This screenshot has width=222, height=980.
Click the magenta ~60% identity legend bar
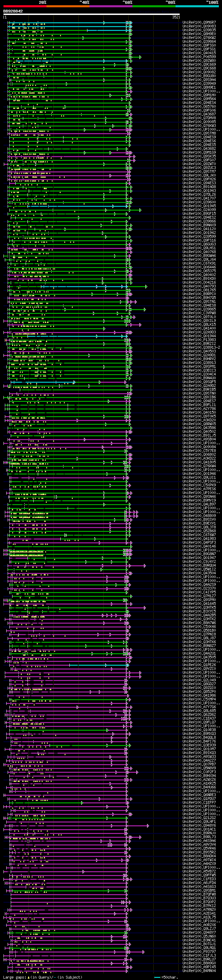click(111, 7)
